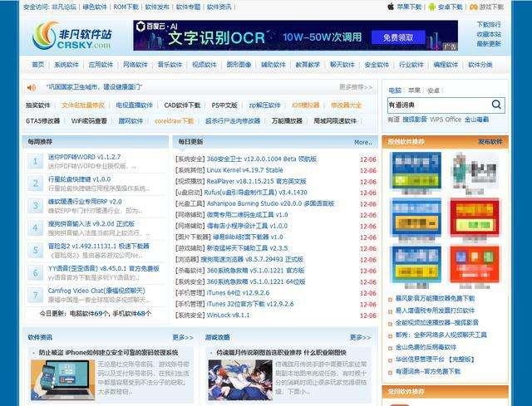Open the iTunes 64位 v12.9.2.6 entry

click(238, 293)
